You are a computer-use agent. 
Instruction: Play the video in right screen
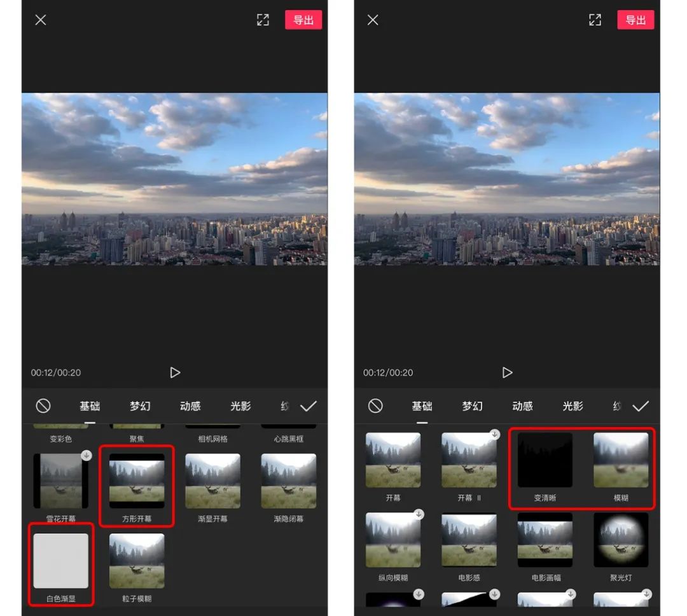click(507, 373)
